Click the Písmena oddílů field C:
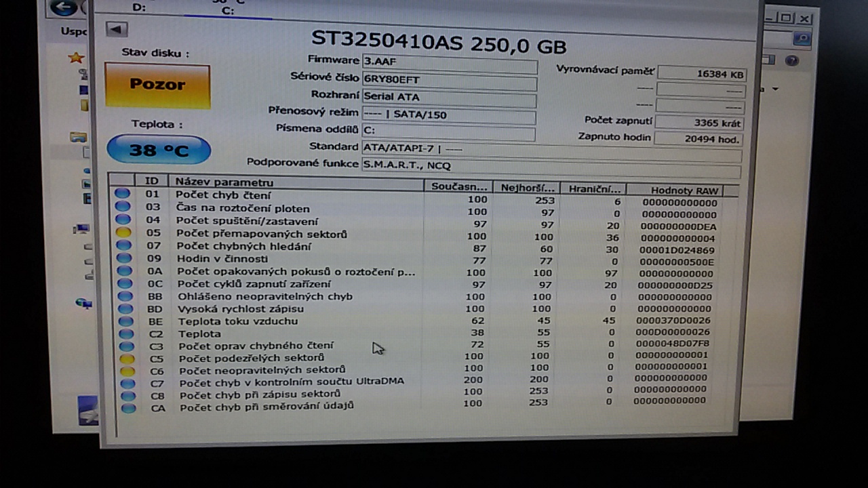This screenshot has height=488, width=868. coord(448,131)
